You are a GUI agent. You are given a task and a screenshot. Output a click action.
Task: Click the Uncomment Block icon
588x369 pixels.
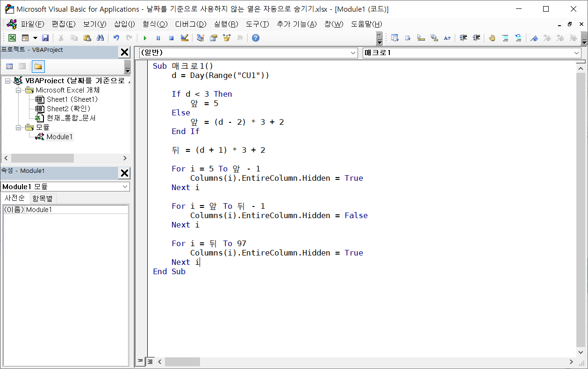[x=518, y=38]
